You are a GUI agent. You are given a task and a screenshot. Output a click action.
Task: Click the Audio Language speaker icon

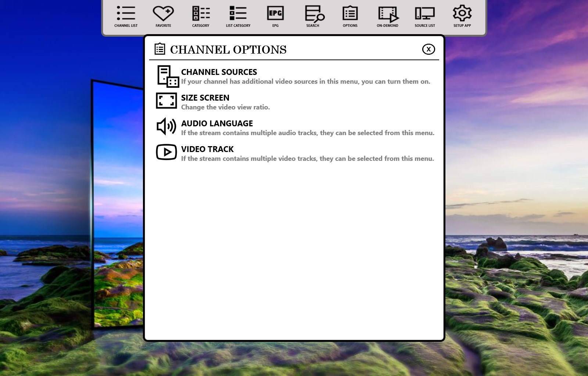[x=166, y=126]
